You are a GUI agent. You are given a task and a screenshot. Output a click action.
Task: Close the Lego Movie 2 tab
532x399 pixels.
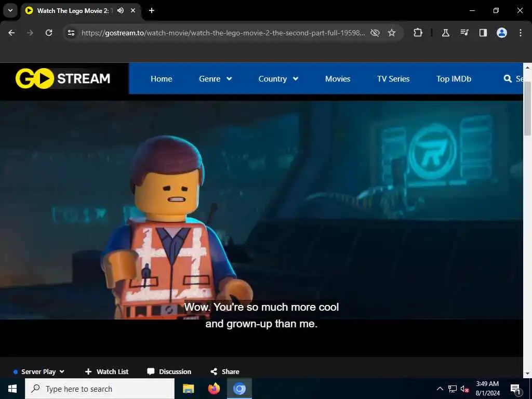point(133,10)
